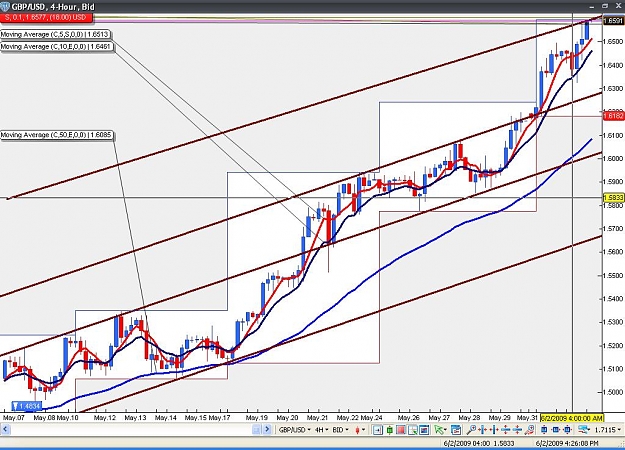Click the blue 1.4834 low price marker

[x=27, y=406]
